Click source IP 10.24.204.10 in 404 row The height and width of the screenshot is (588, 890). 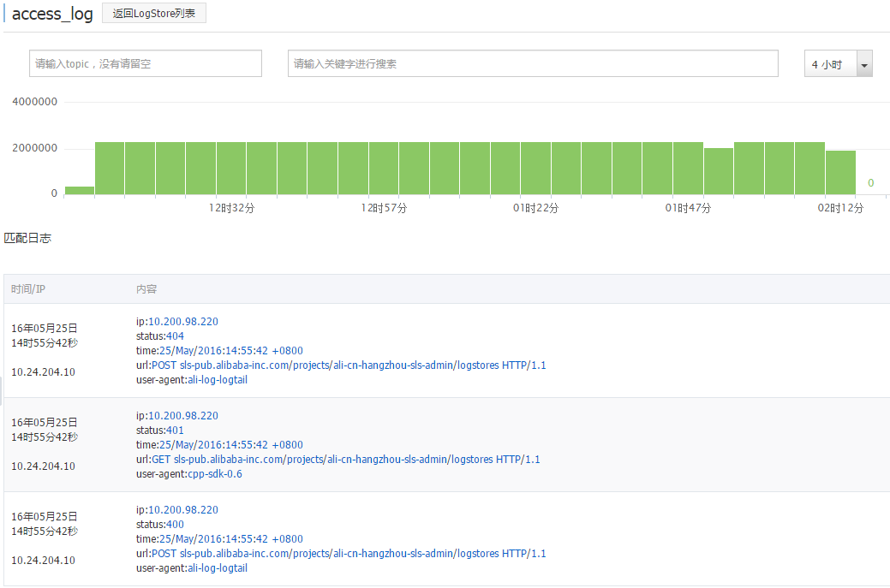pyautogui.click(x=43, y=372)
